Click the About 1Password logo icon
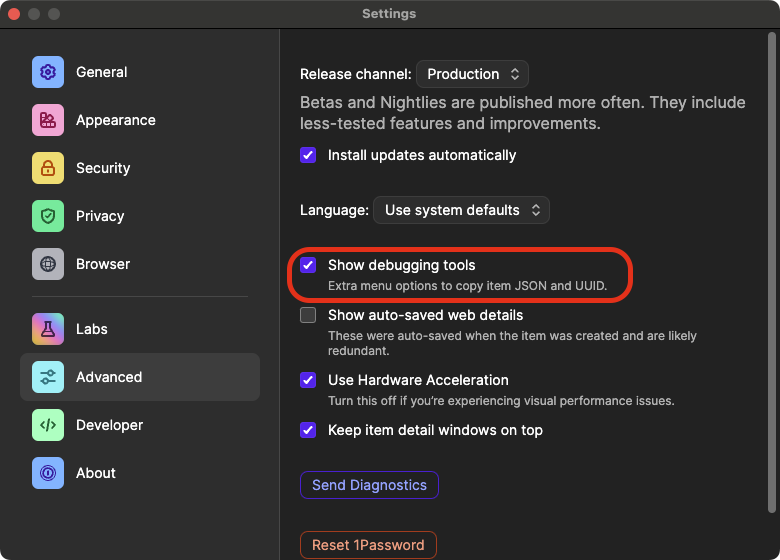Screen dimensions: 780x560 click(x=48, y=473)
